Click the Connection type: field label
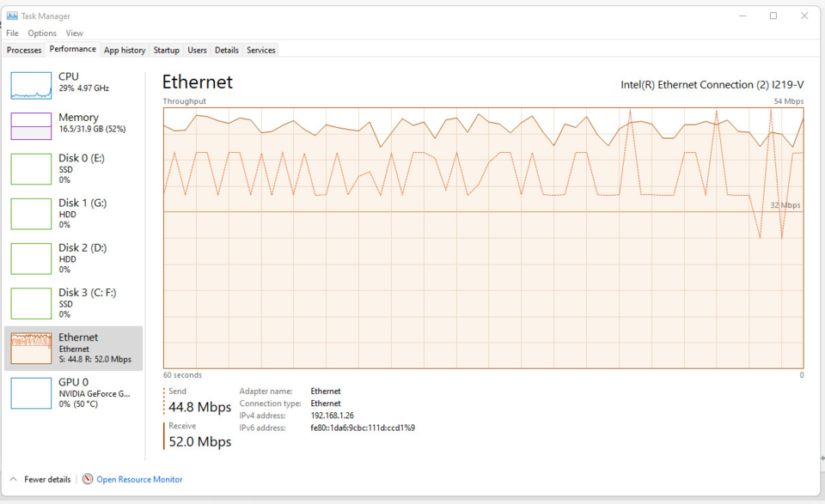 tap(271, 403)
